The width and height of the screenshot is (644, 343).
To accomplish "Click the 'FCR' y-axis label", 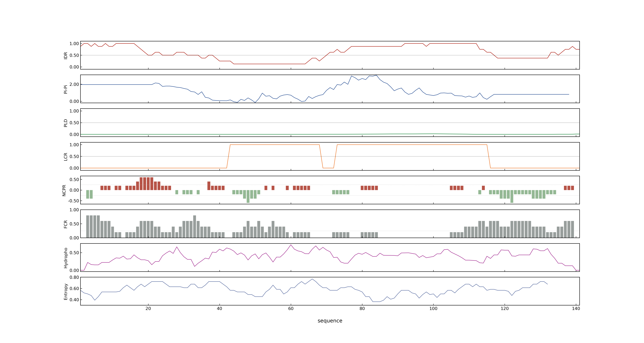I will pyautogui.click(x=66, y=224).
